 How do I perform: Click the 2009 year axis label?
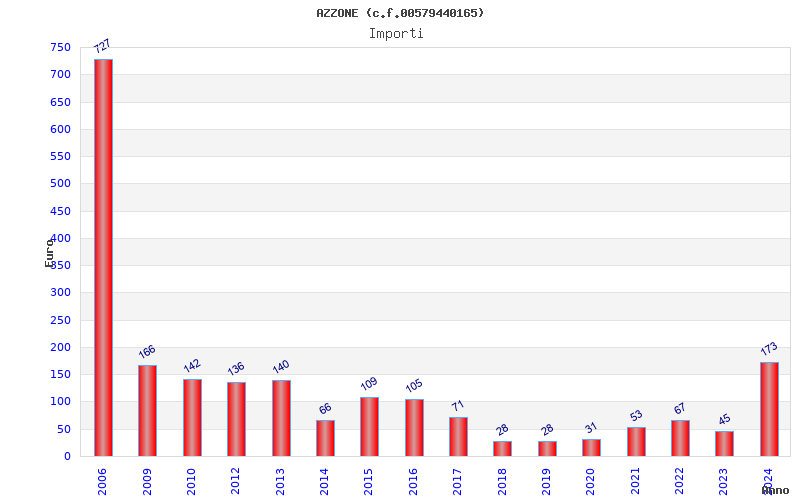click(x=147, y=482)
